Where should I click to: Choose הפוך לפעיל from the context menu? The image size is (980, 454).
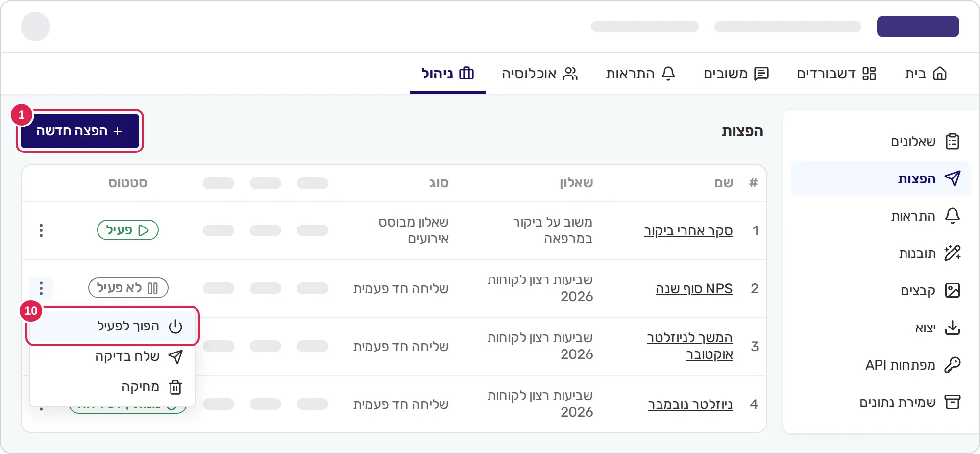[113, 326]
